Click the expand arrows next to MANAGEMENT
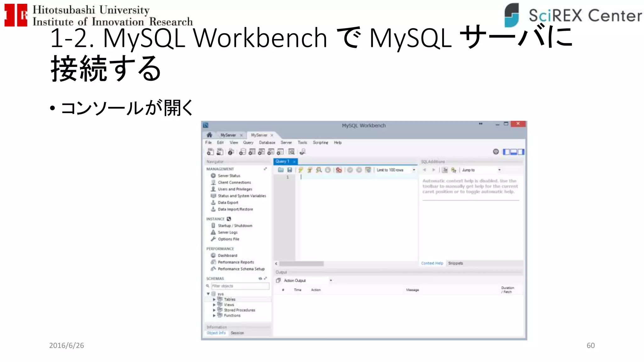The height and width of the screenshot is (362, 644). (x=265, y=169)
